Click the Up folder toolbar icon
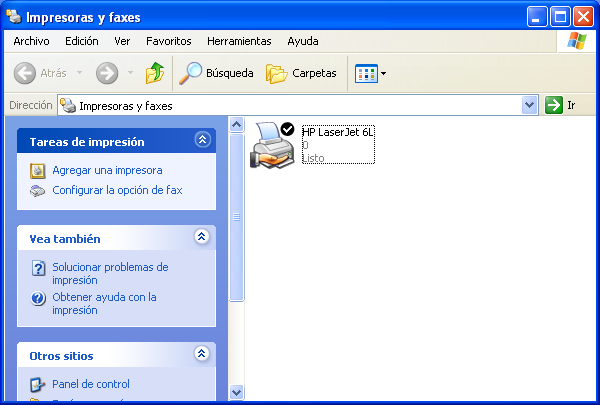 [155, 73]
